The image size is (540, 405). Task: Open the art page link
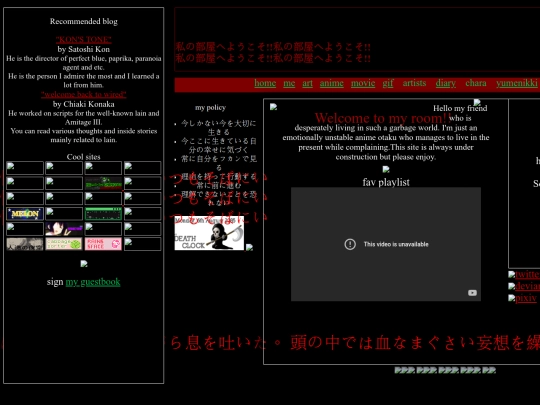pos(307,83)
